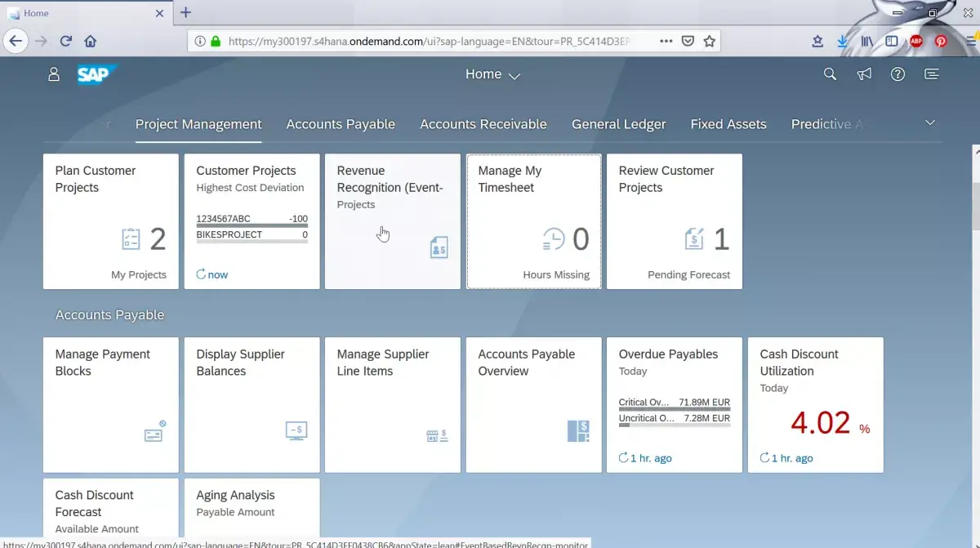The height and width of the screenshot is (548, 980).
Task: Open the bookmarks menu star-tray icon
Action: click(817, 41)
